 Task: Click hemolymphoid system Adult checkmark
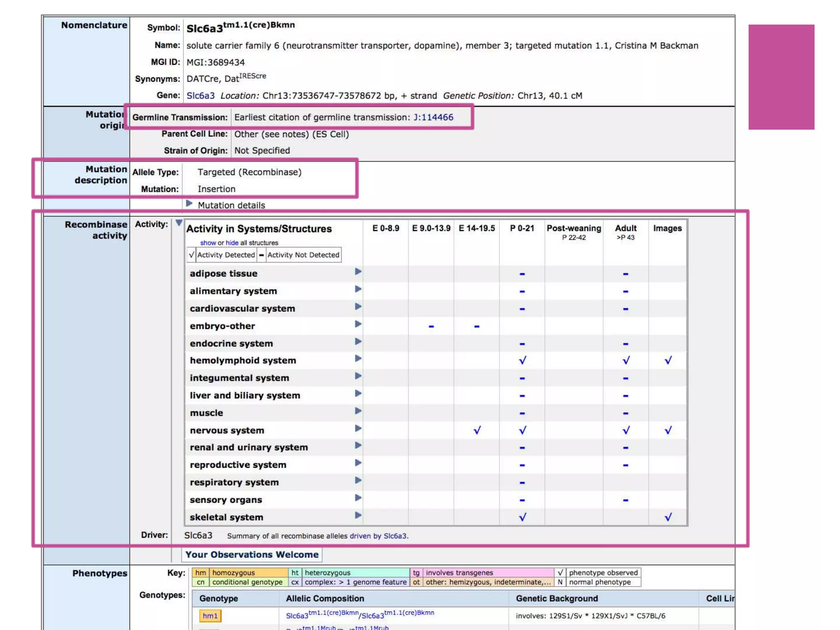click(625, 361)
